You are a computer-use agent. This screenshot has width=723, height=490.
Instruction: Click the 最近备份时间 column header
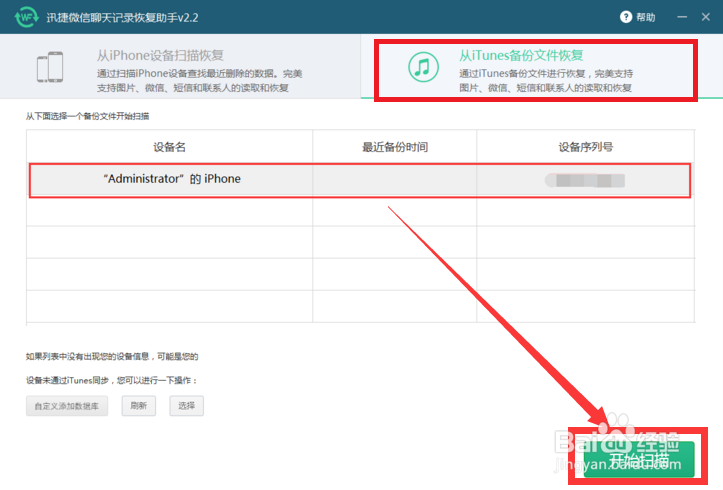pos(395,147)
